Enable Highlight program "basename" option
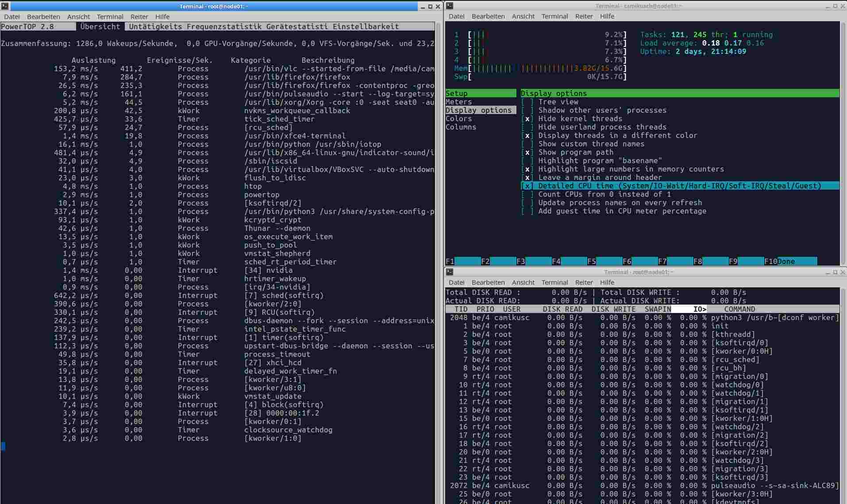 527,160
